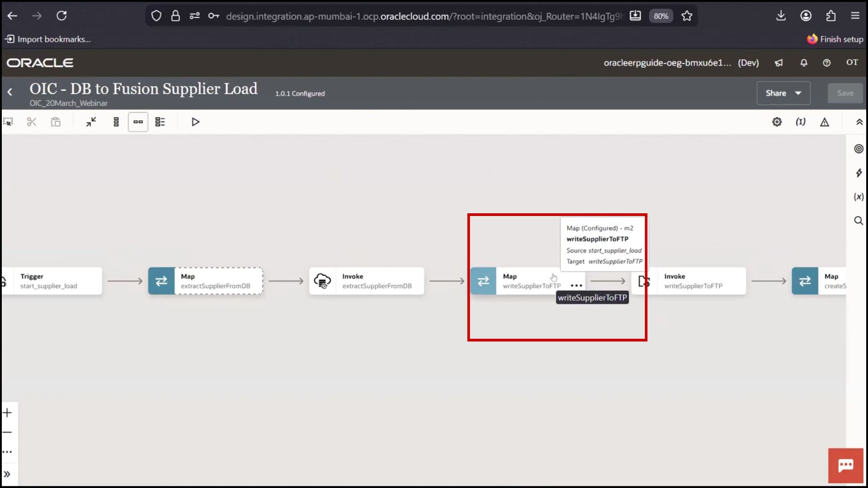Zoom in canvas with plus icon
The width and height of the screenshot is (868, 488).
click(x=7, y=413)
